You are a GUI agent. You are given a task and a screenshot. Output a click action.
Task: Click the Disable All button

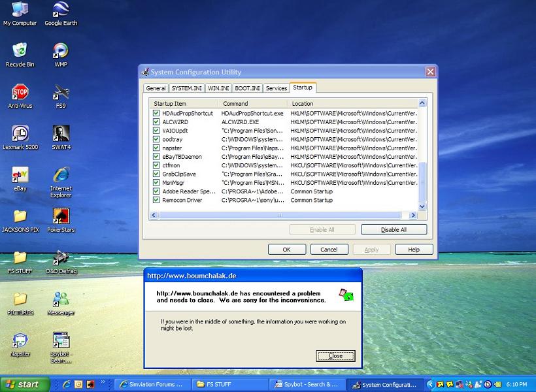394,230
